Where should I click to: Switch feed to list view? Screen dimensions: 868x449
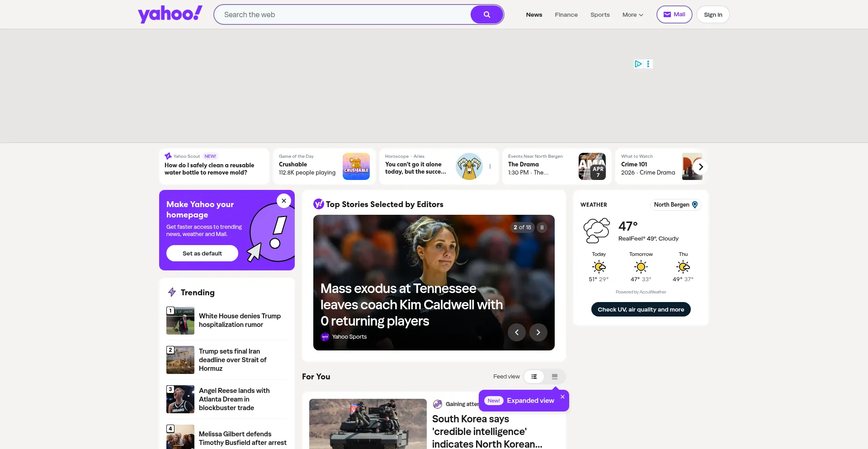pos(534,377)
